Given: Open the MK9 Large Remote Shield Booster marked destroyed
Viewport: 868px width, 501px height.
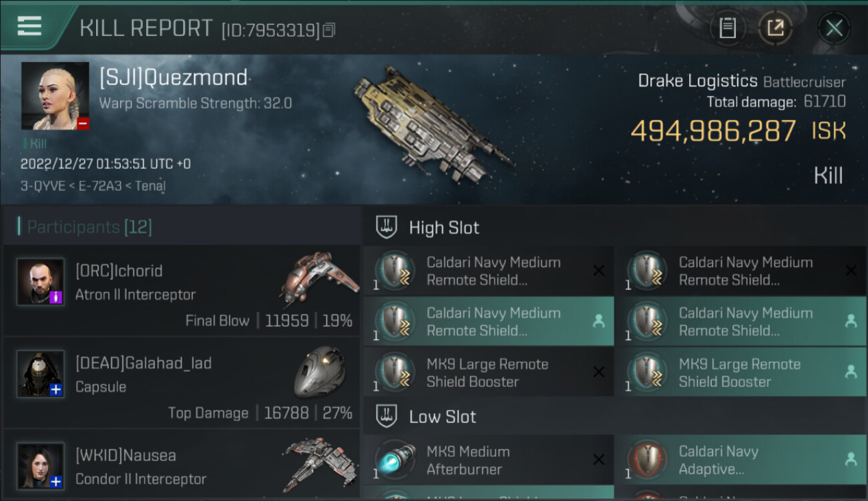Looking at the screenshot, I should tap(487, 373).
